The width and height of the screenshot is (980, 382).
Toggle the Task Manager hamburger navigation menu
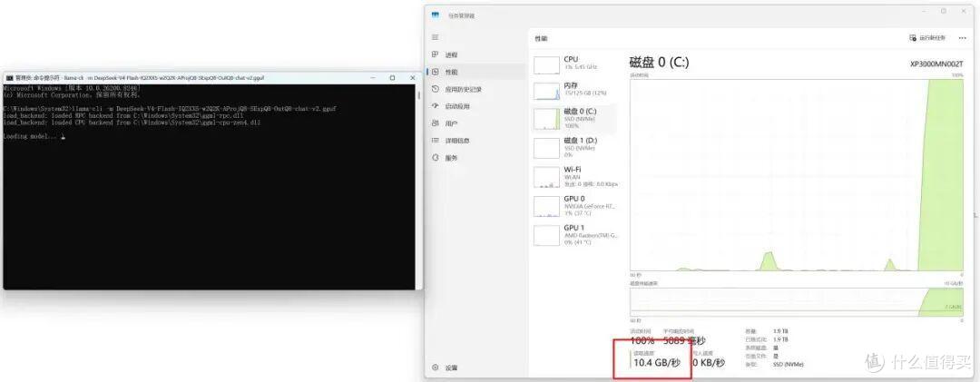click(435, 37)
